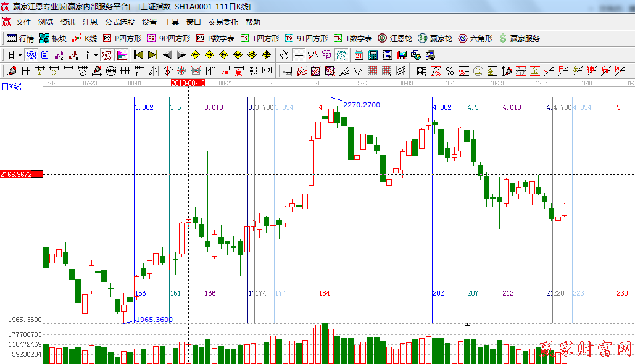
Task: Expand the dropdown arrow beside the flag icon
Action: pyautogui.click(x=96, y=55)
